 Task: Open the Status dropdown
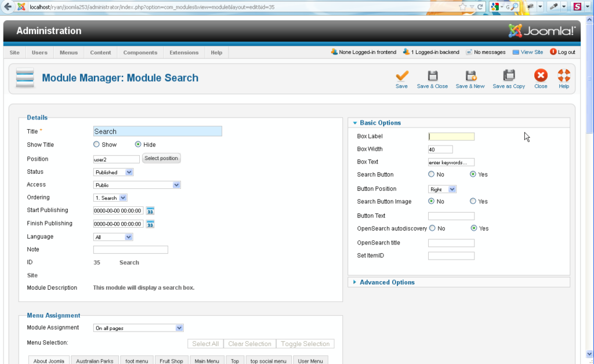pyautogui.click(x=114, y=172)
